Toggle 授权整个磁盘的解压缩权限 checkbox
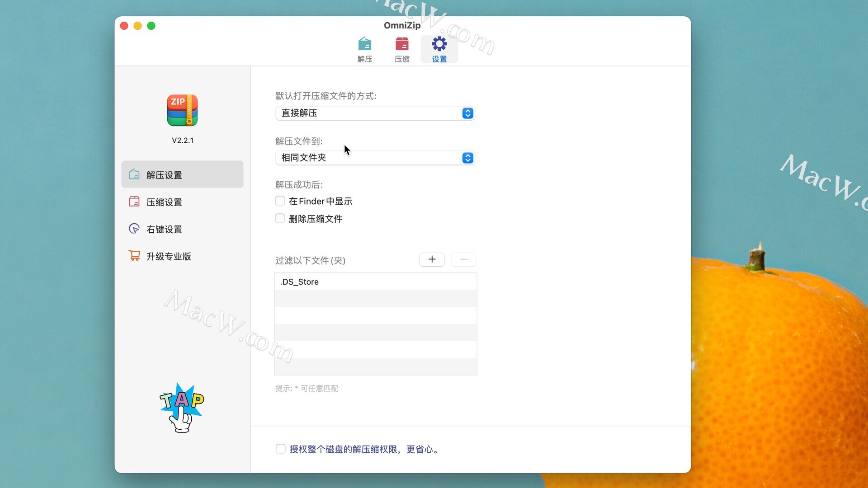 (x=280, y=449)
